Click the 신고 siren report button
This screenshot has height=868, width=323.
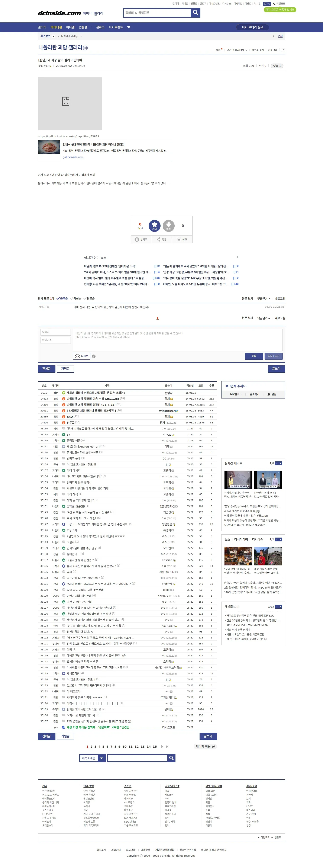pos(182,240)
